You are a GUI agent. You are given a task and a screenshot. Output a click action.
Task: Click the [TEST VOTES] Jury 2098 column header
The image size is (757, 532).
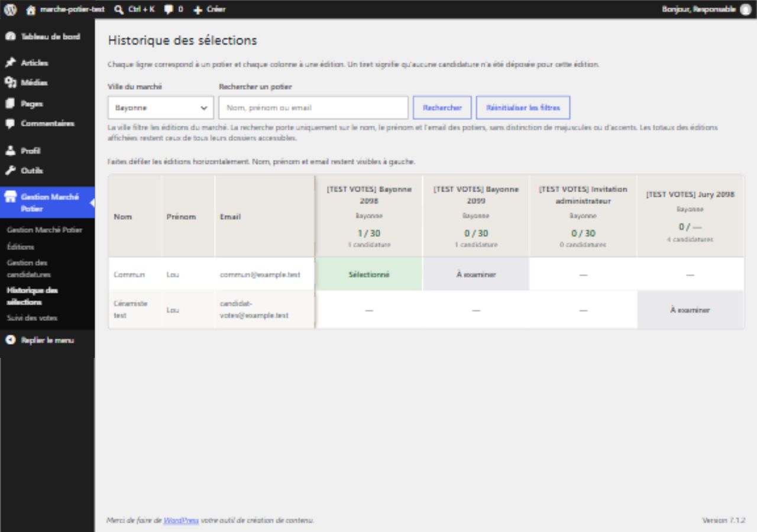point(690,216)
